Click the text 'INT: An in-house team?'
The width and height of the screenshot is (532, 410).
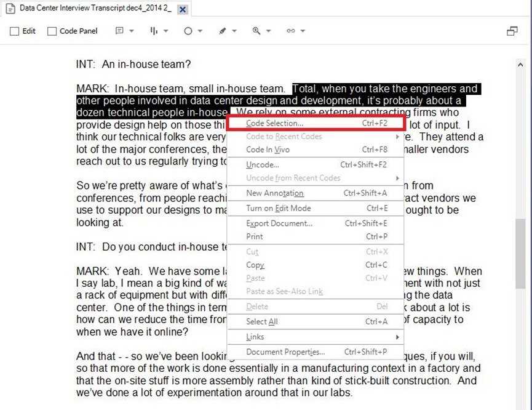[x=133, y=64]
